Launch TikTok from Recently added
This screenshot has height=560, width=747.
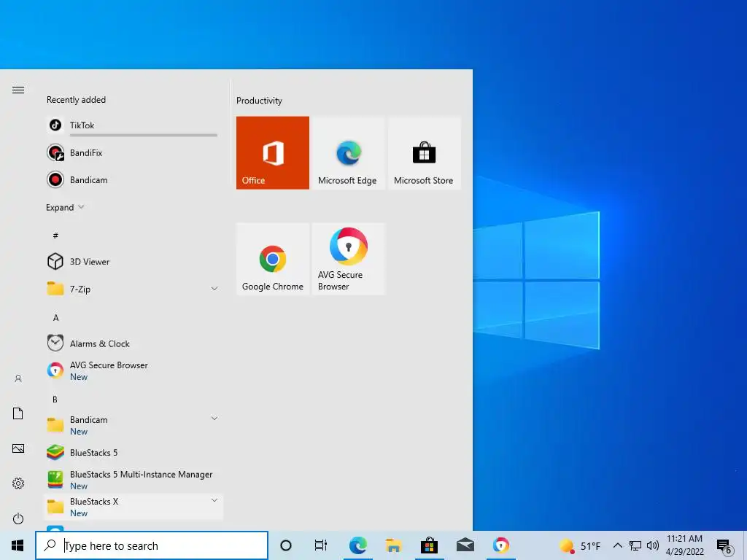pyautogui.click(x=133, y=125)
